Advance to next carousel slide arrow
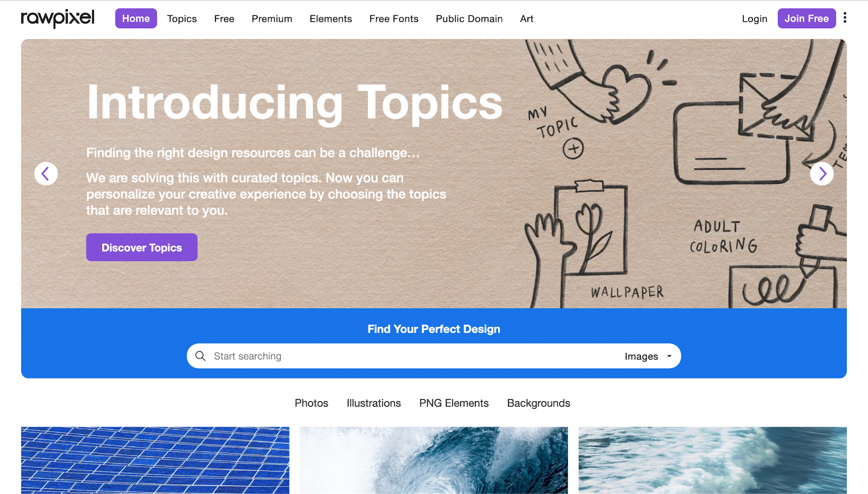This screenshot has width=868, height=494. tap(822, 174)
